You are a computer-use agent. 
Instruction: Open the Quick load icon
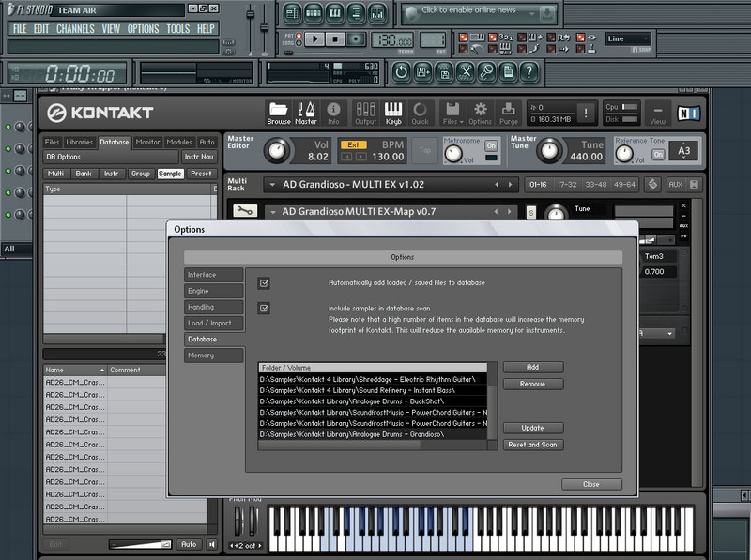coord(420,113)
